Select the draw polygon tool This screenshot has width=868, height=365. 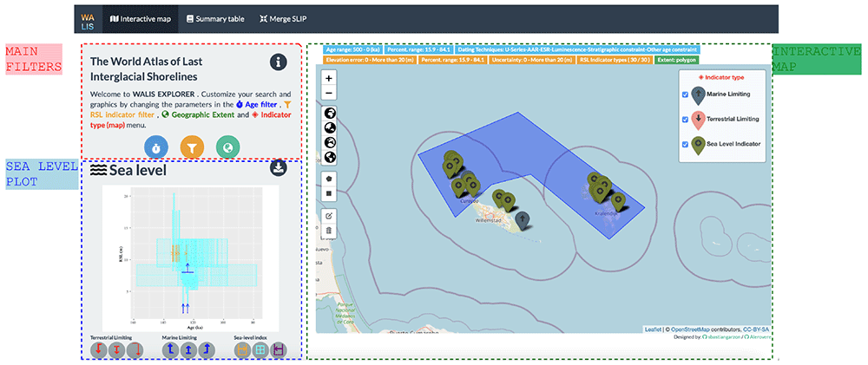tap(329, 179)
